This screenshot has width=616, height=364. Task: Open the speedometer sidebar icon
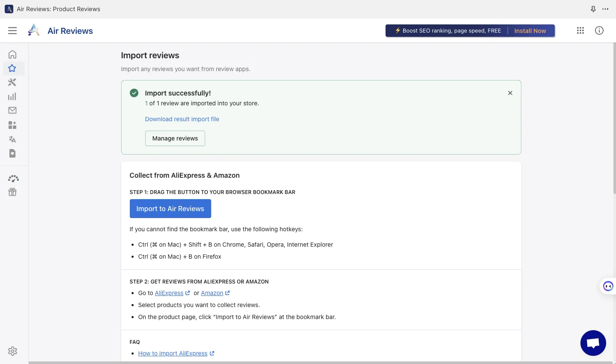13,178
